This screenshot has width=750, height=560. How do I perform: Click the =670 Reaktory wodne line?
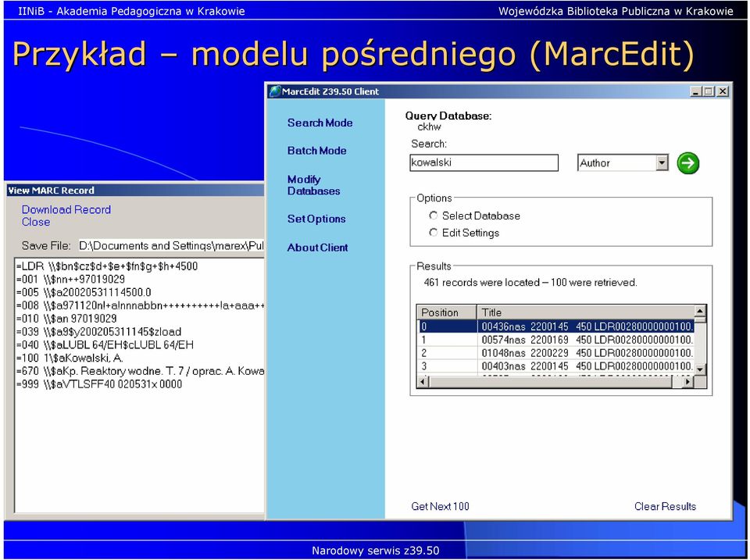[140, 371]
